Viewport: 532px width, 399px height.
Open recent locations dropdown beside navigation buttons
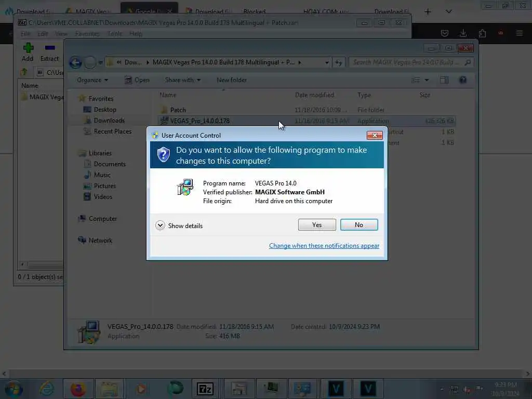point(100,62)
